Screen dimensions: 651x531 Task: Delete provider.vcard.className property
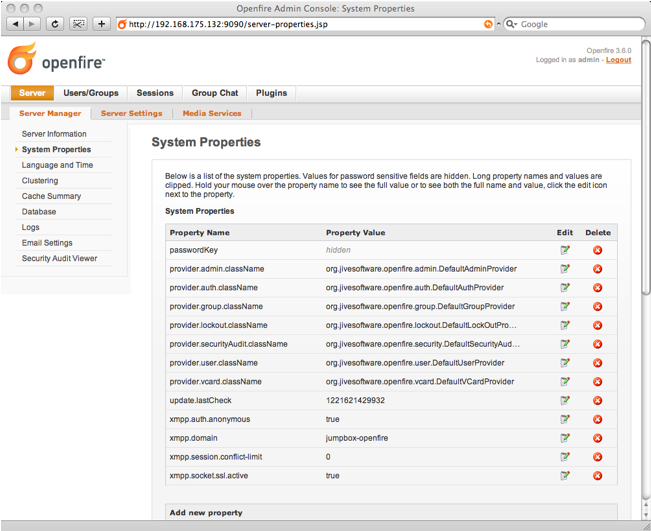click(597, 382)
